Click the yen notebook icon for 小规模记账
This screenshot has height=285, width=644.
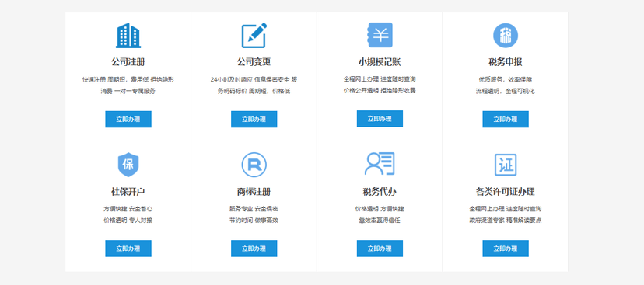[380, 35]
